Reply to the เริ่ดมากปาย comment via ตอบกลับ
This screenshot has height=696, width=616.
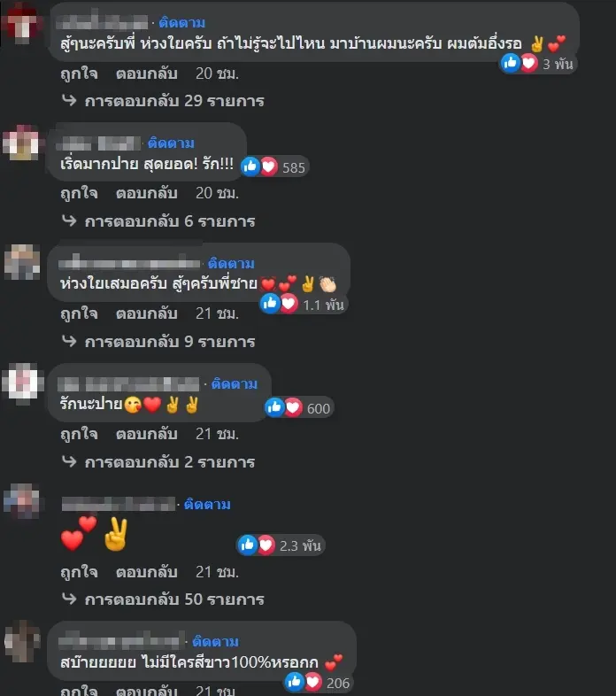(146, 194)
